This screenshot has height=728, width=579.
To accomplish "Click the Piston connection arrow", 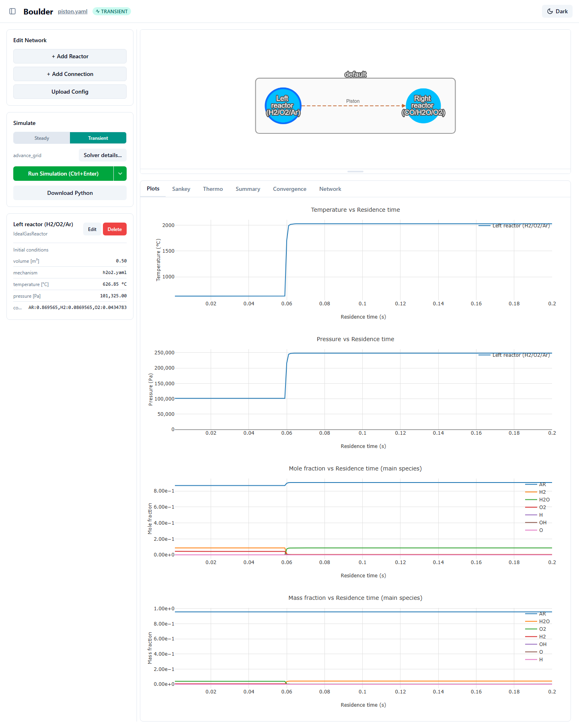I will (353, 106).
